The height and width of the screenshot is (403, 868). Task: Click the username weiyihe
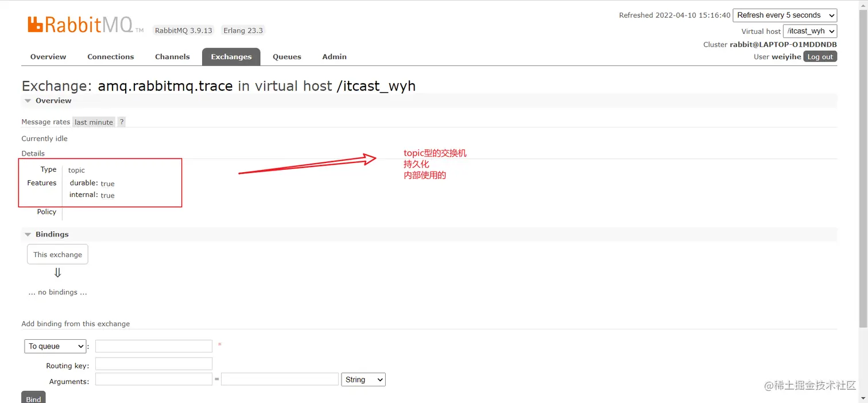[x=786, y=57]
